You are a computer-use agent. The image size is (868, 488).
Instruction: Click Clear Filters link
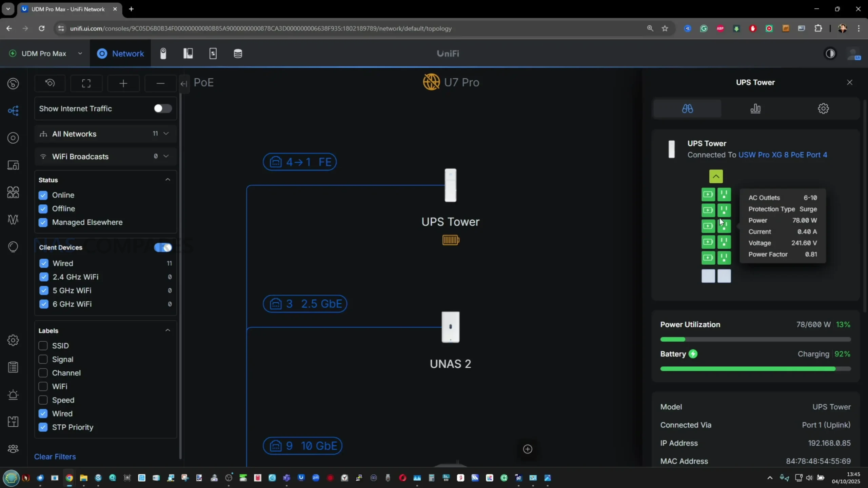55,456
